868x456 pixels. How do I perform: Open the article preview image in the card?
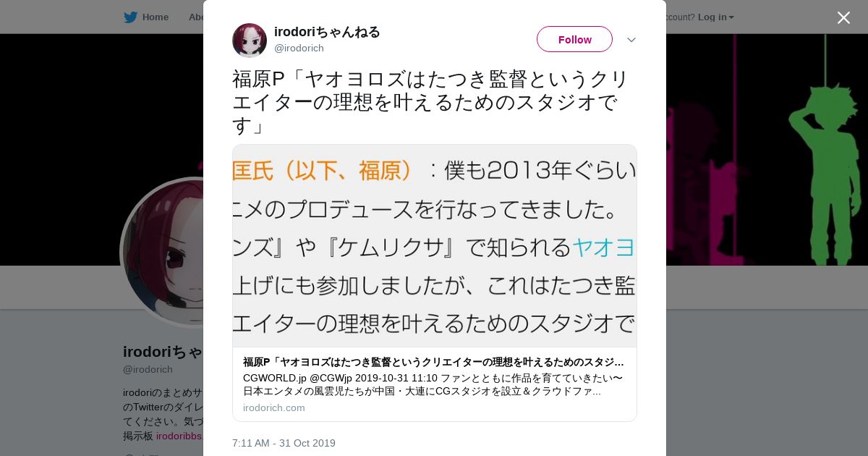[x=435, y=246]
